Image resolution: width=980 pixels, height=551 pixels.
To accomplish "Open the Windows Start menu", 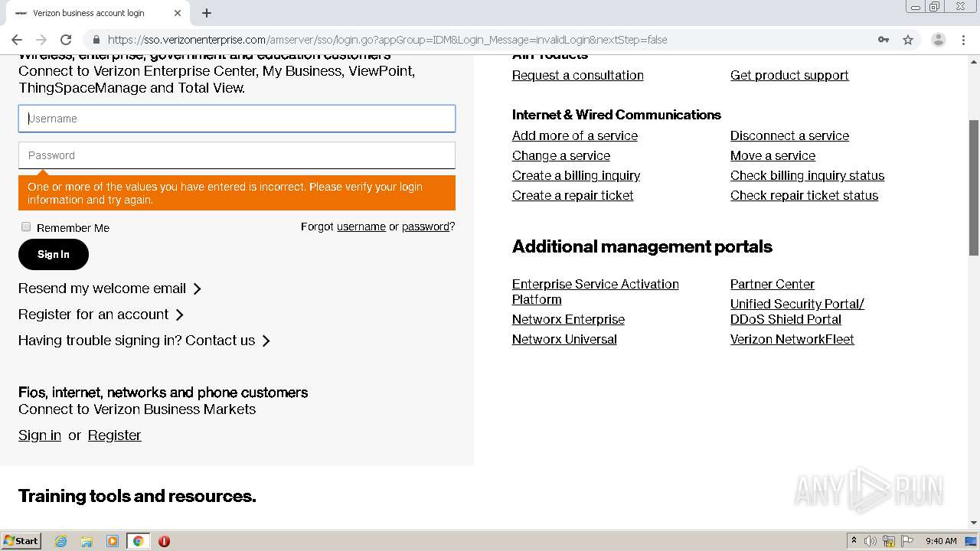I will coord(21,541).
